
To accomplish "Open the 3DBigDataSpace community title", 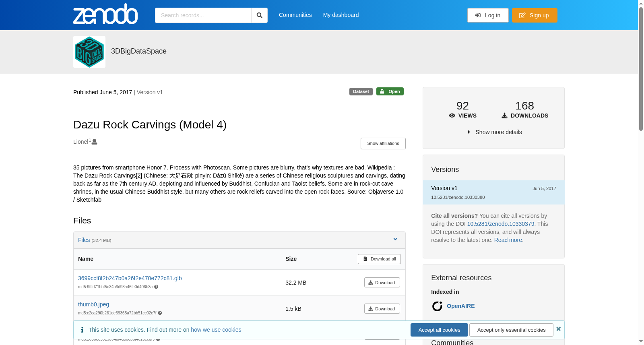I will point(139,51).
